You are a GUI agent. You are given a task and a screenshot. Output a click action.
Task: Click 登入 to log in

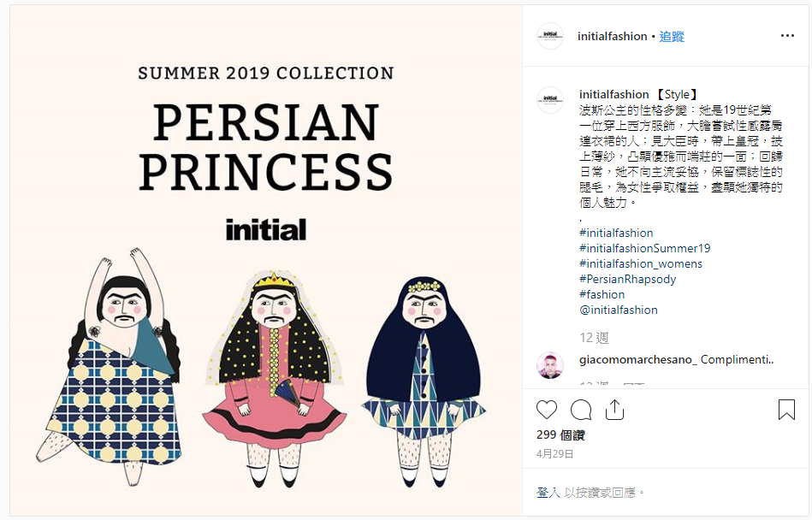548,492
